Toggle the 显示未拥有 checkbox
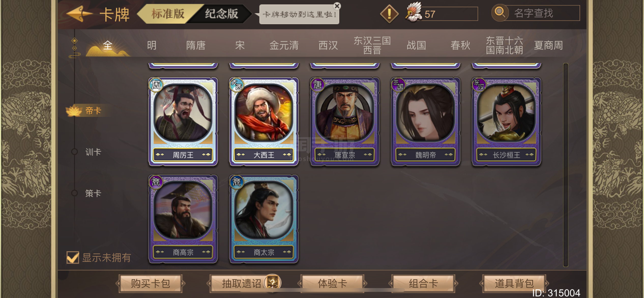 [73, 258]
